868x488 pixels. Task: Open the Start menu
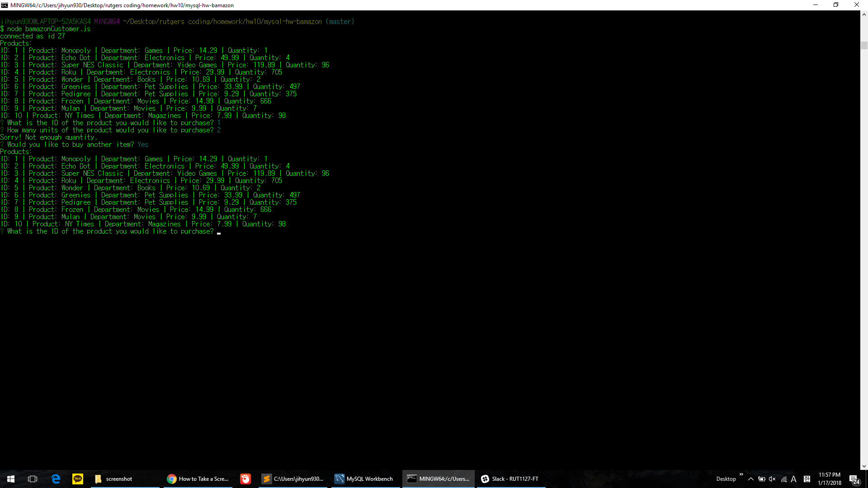coord(10,479)
